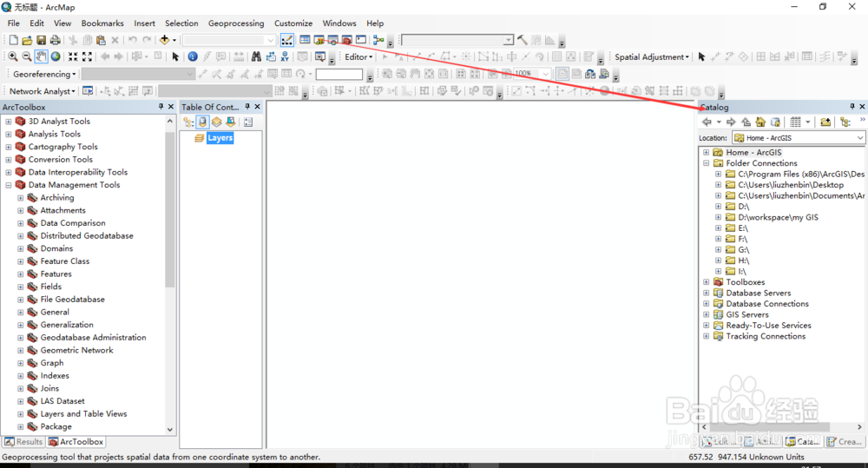Select the File Geodatabase toolset
Viewport: 868px width, 468px height.
pos(73,300)
